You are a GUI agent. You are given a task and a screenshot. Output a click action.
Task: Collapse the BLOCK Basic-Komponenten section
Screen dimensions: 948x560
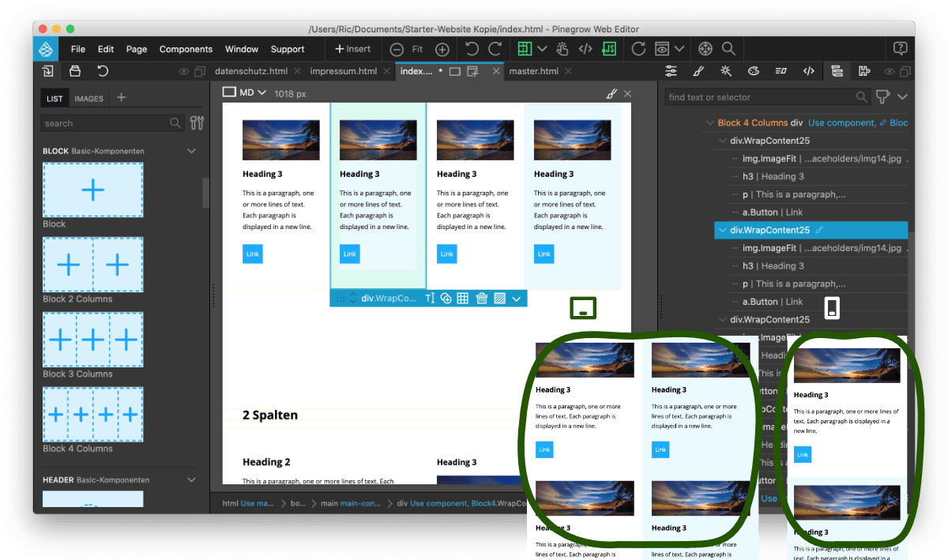coord(191,151)
